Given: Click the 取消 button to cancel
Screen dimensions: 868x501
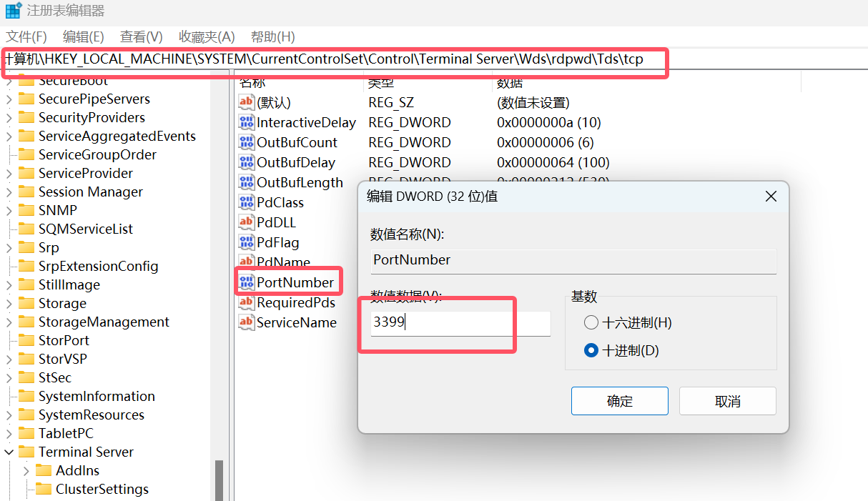Looking at the screenshot, I should point(727,401).
